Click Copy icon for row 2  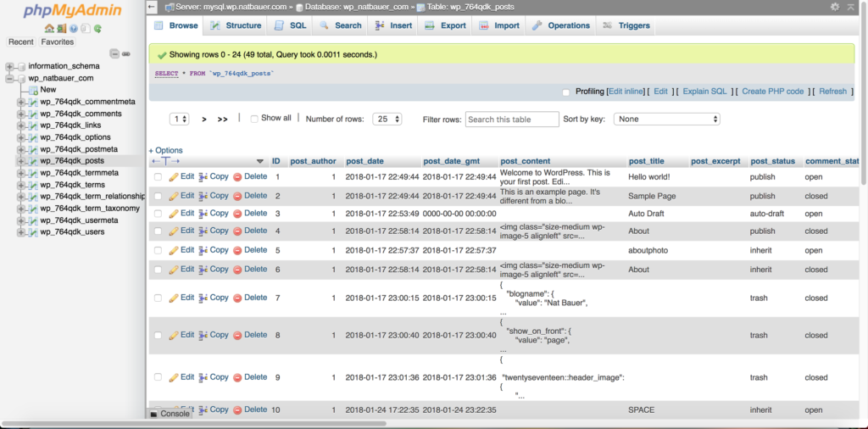(203, 196)
